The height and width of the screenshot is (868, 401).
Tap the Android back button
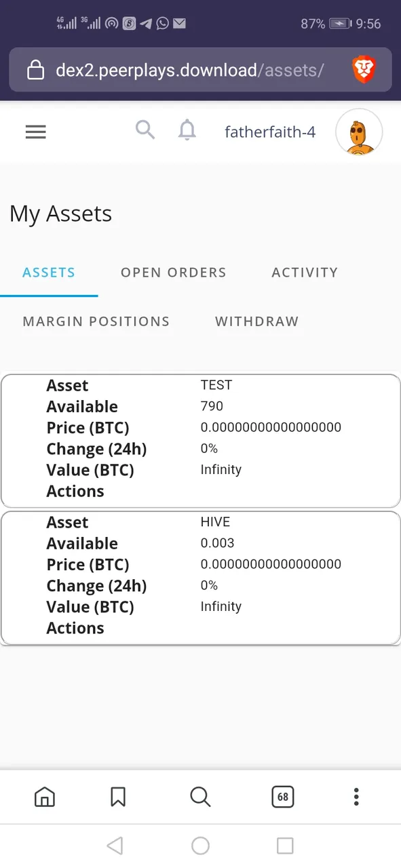(x=115, y=846)
